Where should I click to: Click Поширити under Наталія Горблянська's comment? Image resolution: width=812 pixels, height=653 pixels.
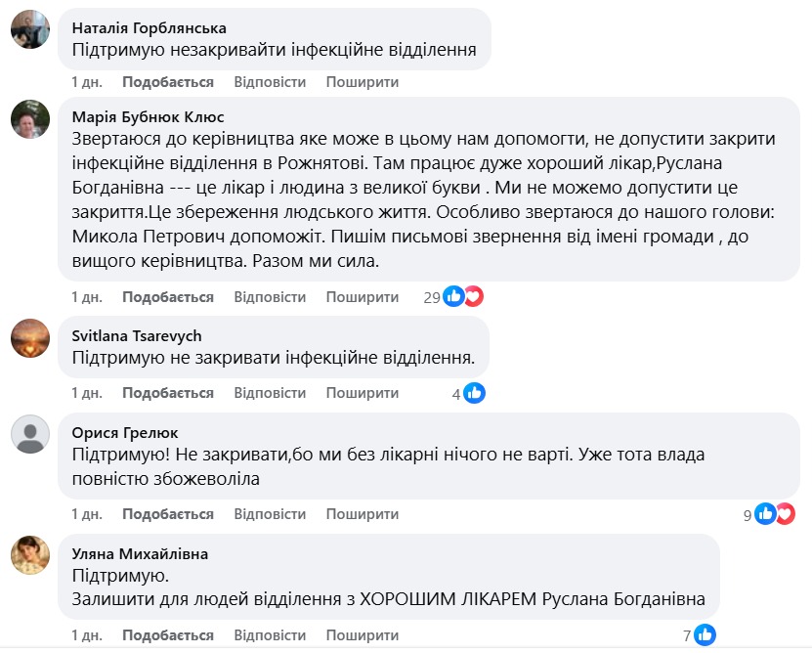click(362, 82)
